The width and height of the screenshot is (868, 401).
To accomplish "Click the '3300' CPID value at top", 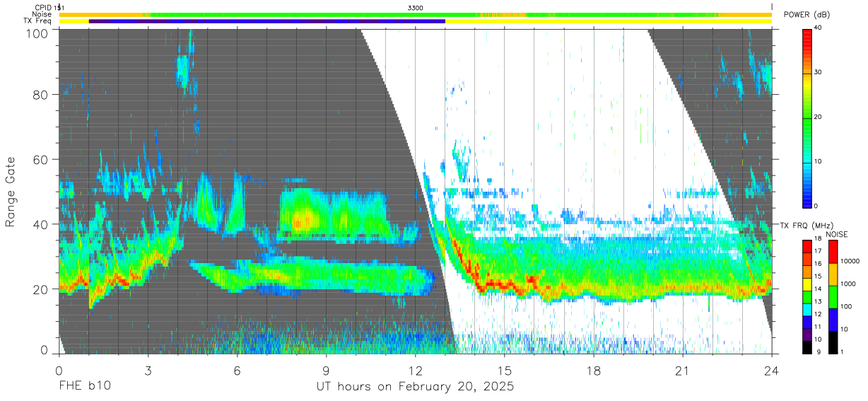I will click(x=416, y=7).
